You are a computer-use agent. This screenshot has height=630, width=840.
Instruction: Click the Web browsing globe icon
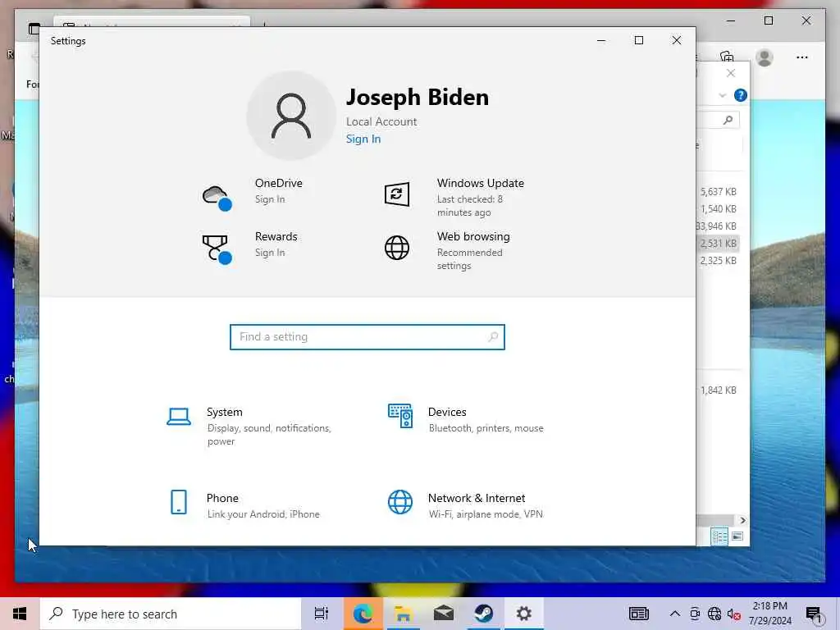click(x=397, y=248)
